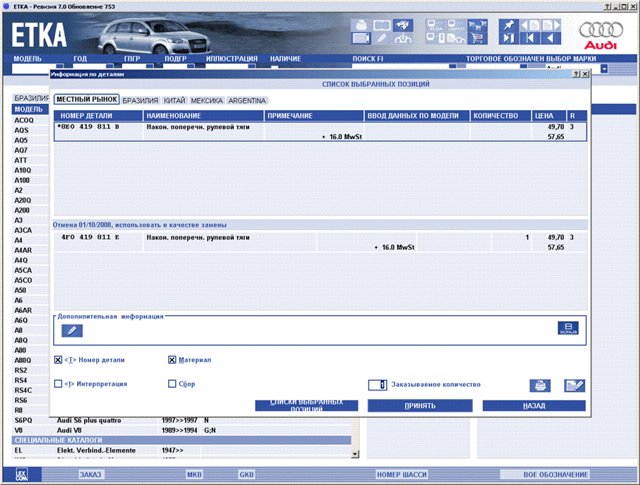Select the EL Elekt. Verbind.-Elemente row
640x485 pixels.
point(182,450)
